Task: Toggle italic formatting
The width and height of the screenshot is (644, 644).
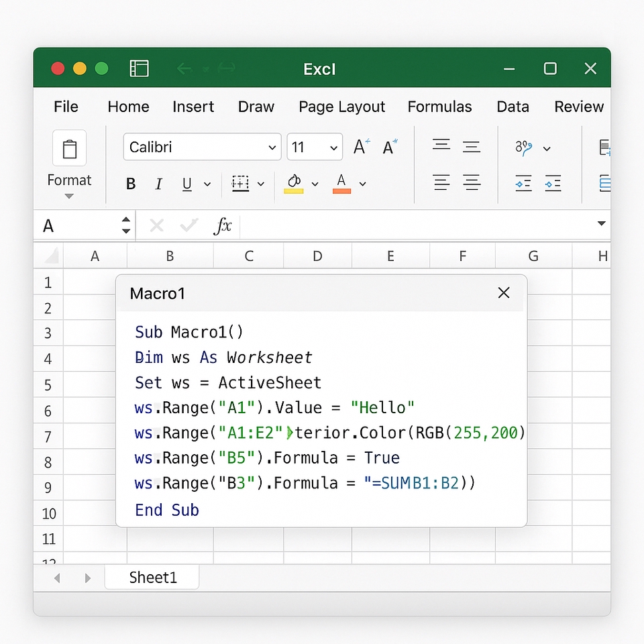Action: (159, 184)
